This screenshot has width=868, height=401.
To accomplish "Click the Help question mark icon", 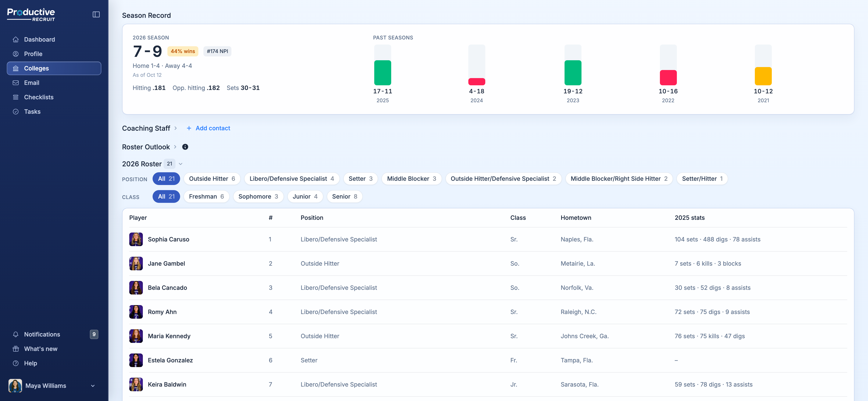I will point(15,363).
